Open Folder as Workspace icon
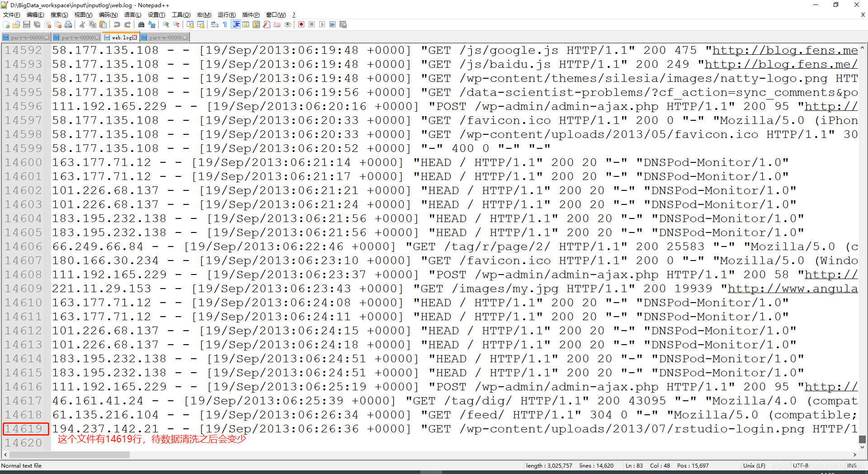The height and width of the screenshot is (474, 868). 277,24
